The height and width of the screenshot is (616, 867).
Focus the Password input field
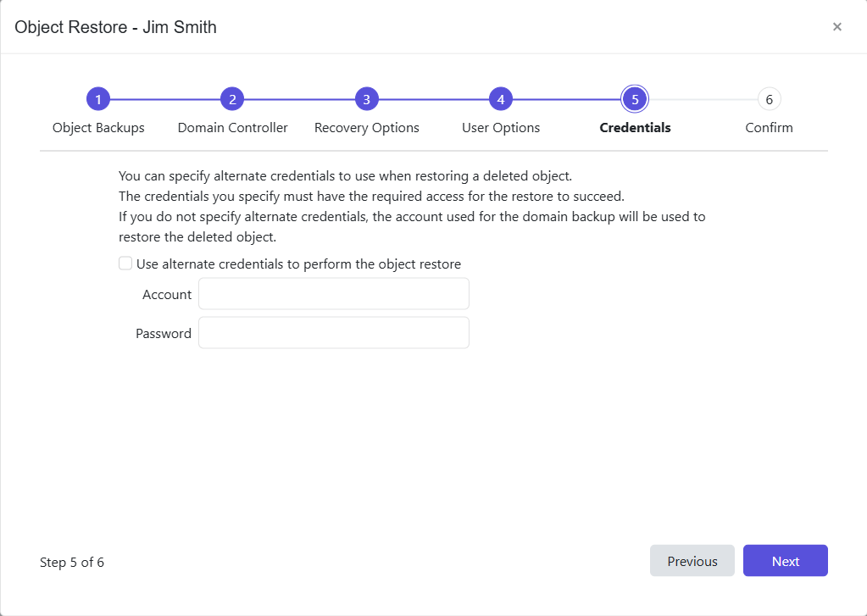coord(333,333)
